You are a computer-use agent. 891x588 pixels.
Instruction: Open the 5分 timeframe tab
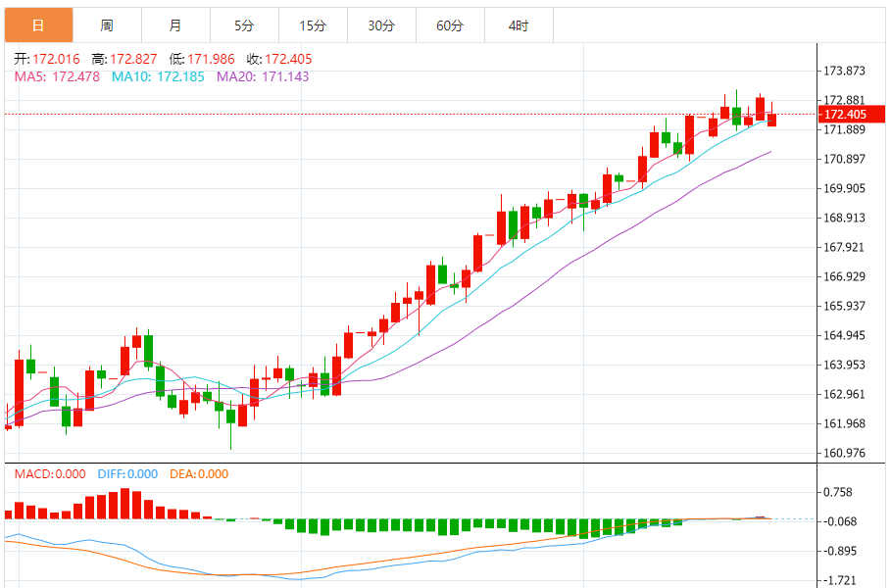pyautogui.click(x=245, y=25)
